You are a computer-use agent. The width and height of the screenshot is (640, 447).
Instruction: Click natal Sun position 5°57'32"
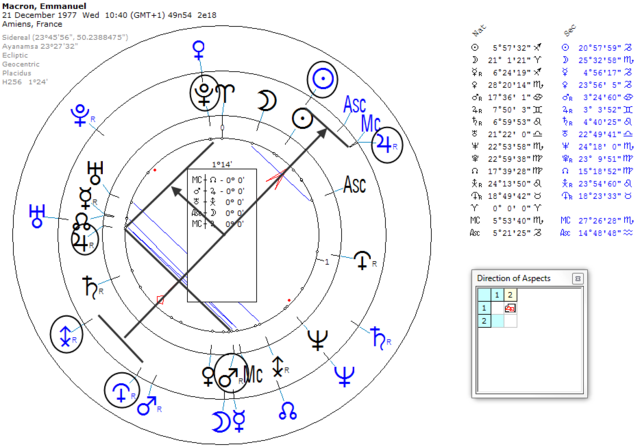511,48
